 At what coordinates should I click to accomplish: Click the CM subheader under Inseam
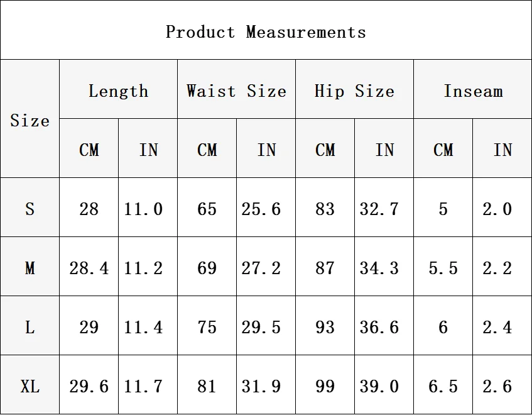pyautogui.click(x=443, y=148)
